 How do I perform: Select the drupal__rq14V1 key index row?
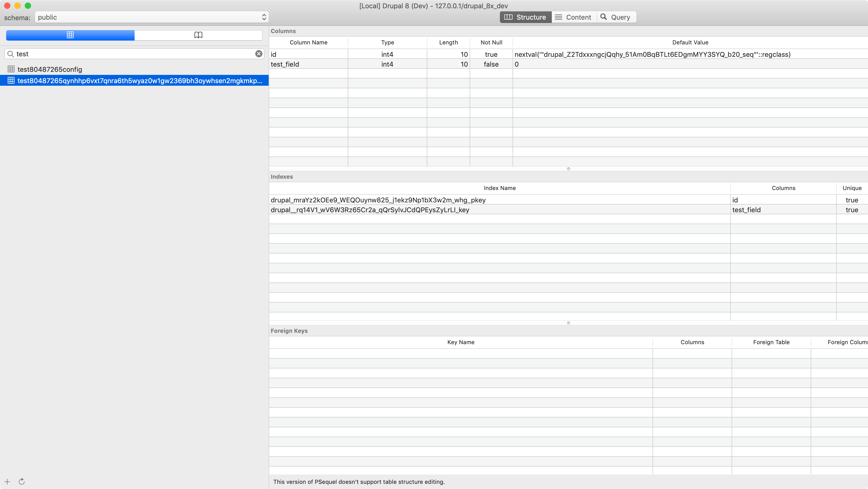coord(568,210)
